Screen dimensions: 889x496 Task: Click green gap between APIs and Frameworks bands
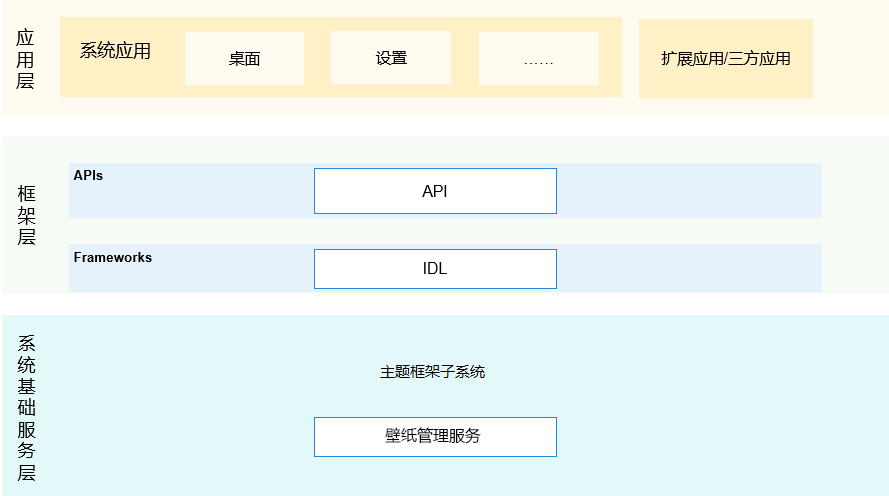click(x=445, y=231)
